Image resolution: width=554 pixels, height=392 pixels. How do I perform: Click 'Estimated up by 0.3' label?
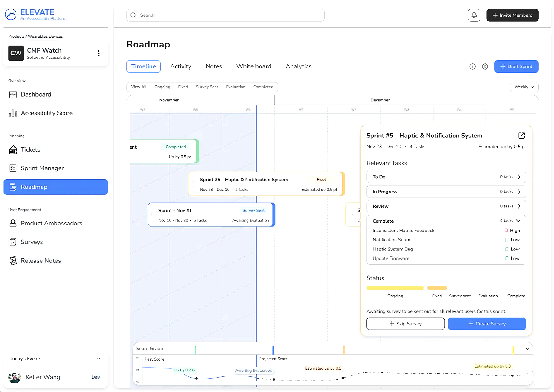(x=493, y=366)
